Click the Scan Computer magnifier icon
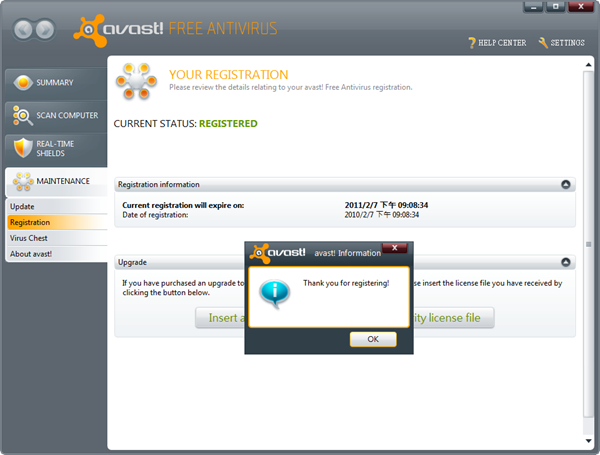This screenshot has width=600, height=455. coord(23,116)
